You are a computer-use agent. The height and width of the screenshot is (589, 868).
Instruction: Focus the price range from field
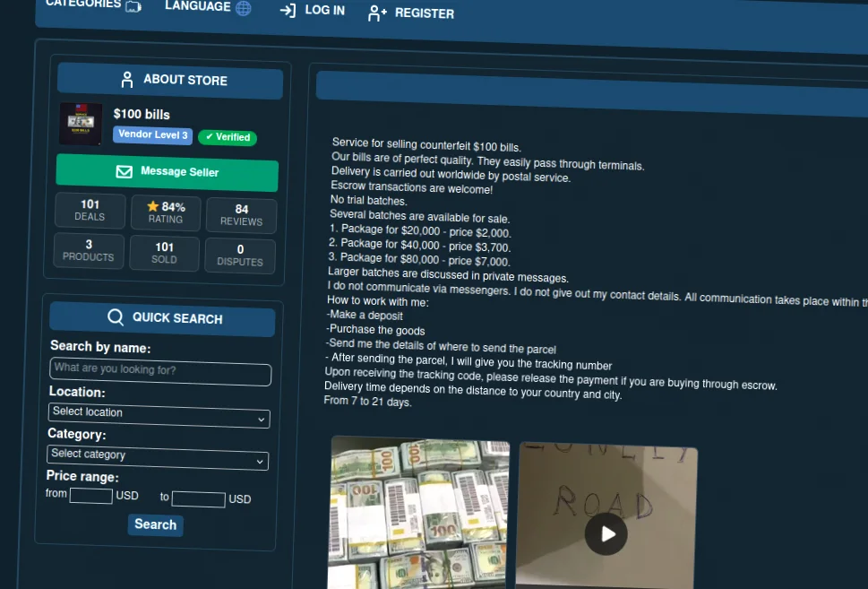tap(90, 496)
